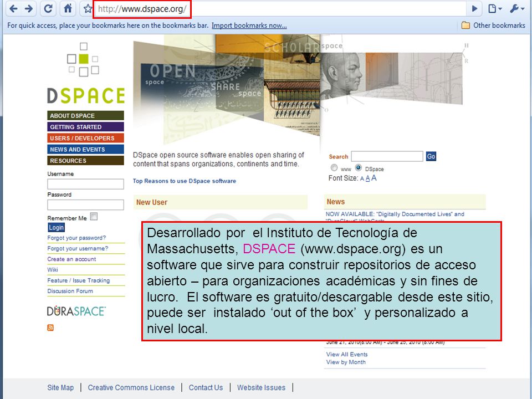Choose the largest font size A

click(x=374, y=178)
